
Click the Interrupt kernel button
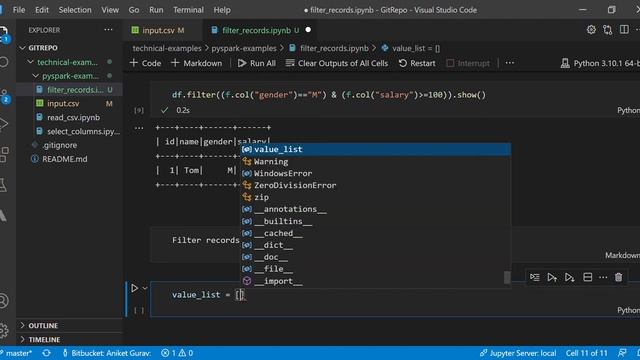468,63
